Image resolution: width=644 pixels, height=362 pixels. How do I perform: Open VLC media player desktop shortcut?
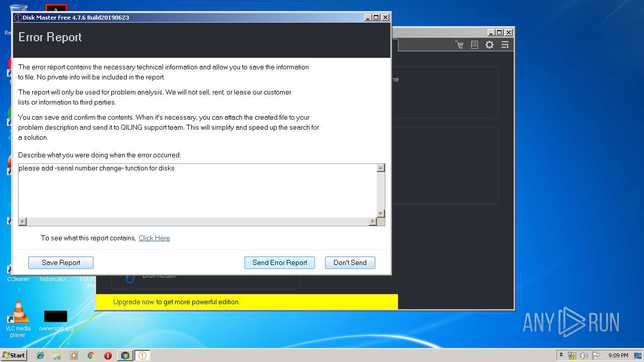click(x=18, y=318)
